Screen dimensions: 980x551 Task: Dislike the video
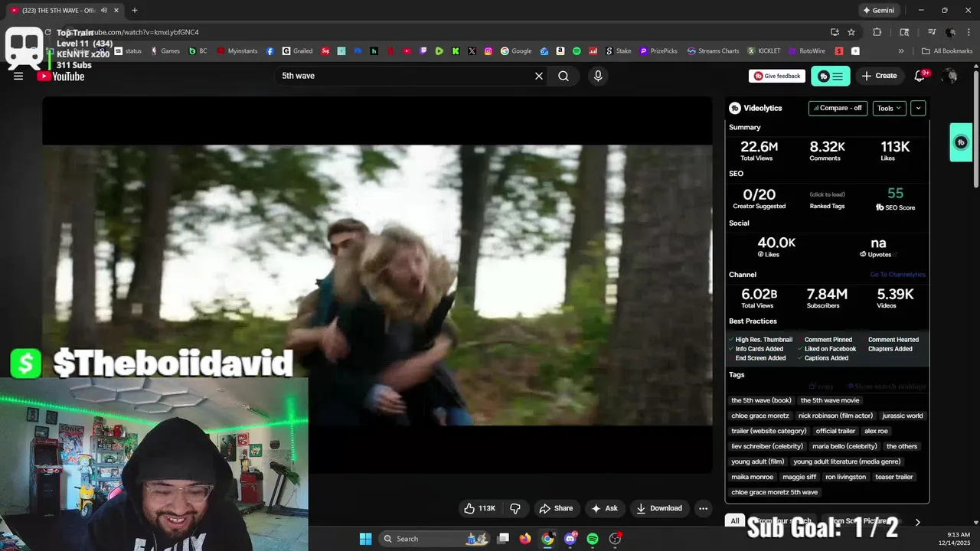click(515, 508)
